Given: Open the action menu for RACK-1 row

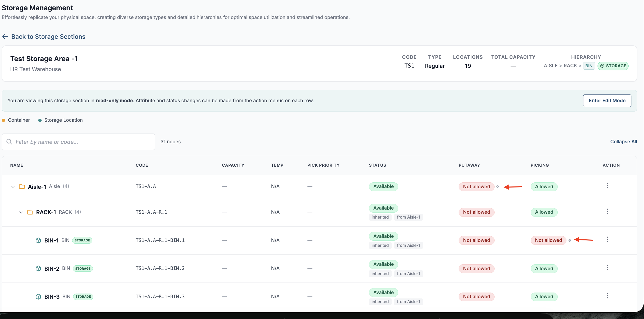Looking at the screenshot, I should [607, 211].
